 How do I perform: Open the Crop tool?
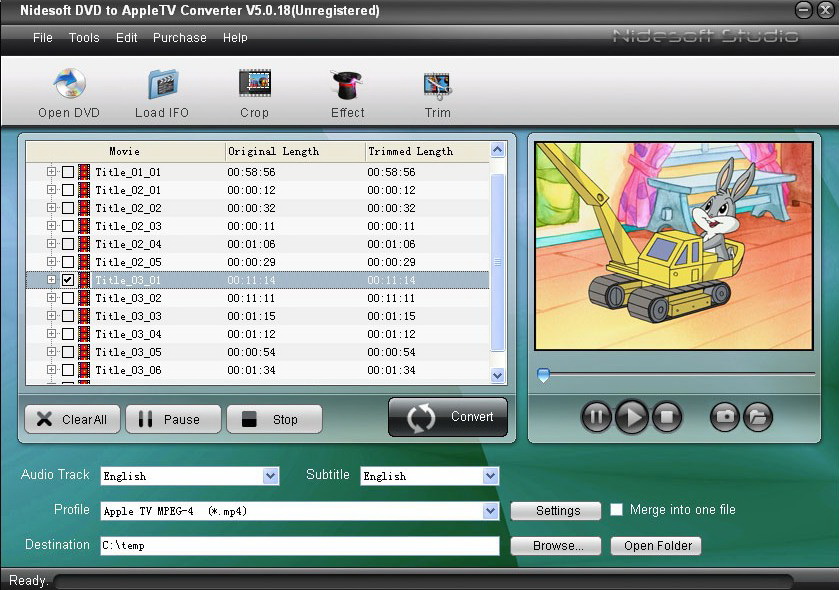pyautogui.click(x=254, y=83)
